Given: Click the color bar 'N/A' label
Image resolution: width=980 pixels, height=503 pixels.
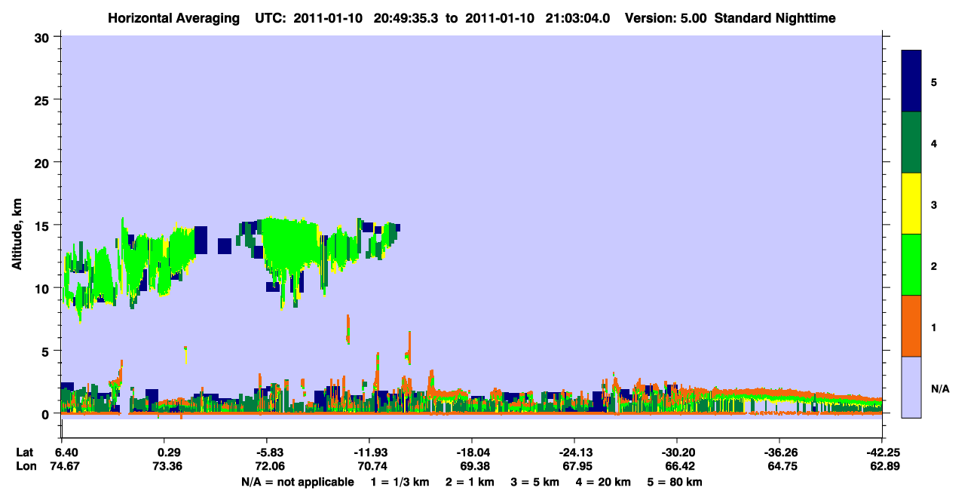Looking at the screenshot, I should click(x=940, y=388).
